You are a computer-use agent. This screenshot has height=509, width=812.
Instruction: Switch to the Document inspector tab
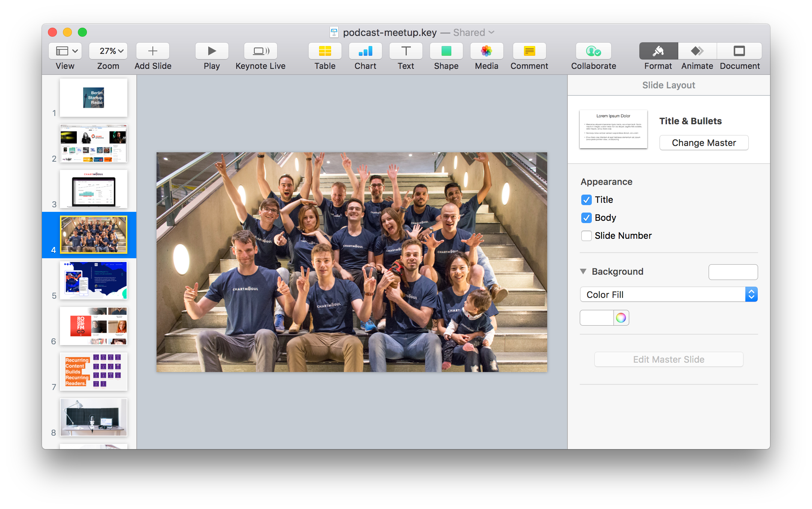pyautogui.click(x=739, y=51)
